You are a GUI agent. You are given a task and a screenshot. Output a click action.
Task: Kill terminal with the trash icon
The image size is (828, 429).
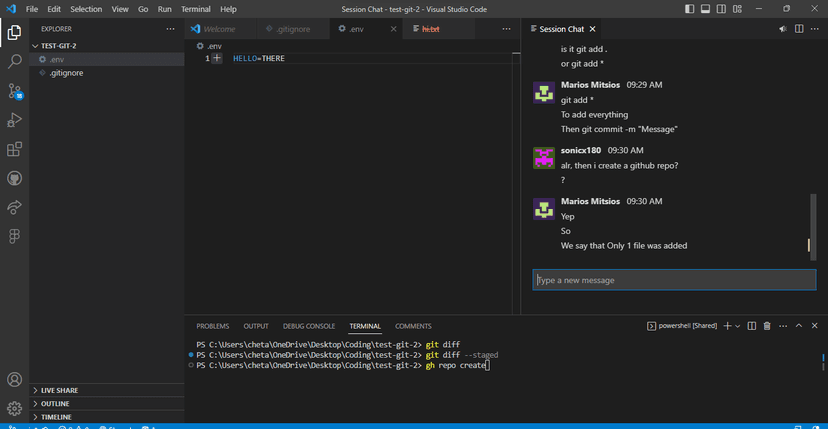pos(767,326)
